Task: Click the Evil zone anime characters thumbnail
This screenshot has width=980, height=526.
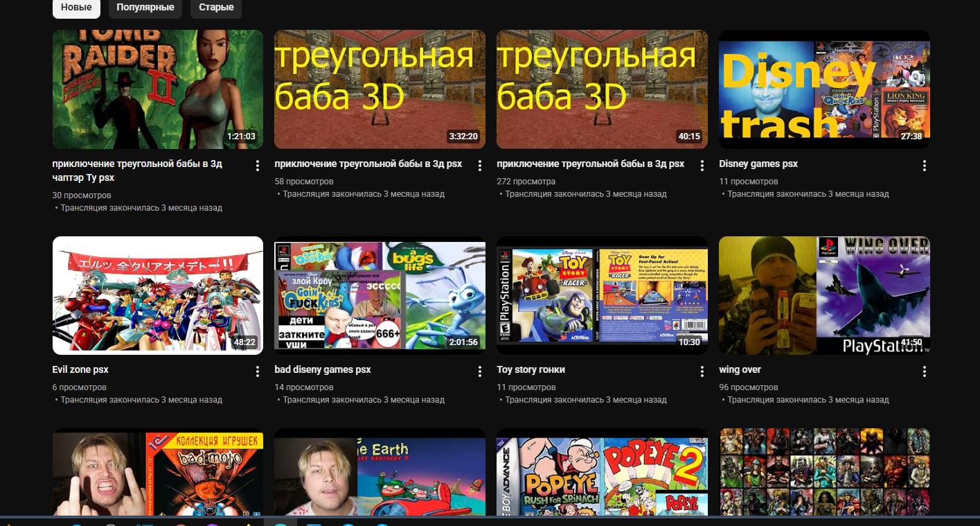Action: [158, 296]
